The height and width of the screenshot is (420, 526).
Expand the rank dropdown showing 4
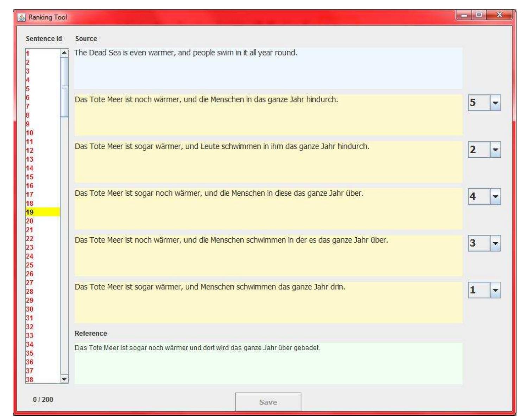pyautogui.click(x=495, y=197)
